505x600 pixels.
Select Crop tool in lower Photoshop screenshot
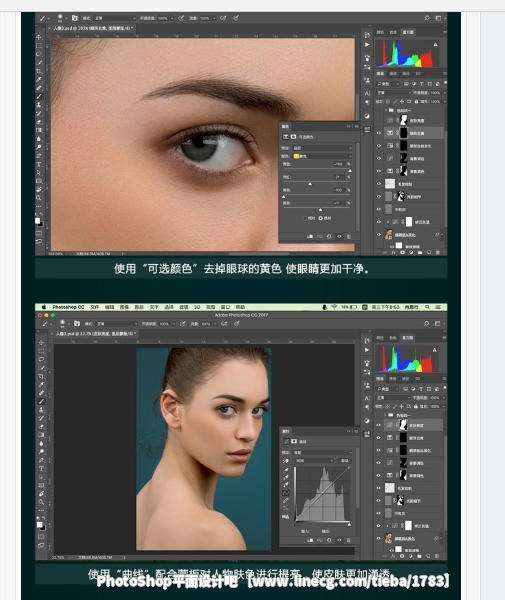pyautogui.click(x=41, y=377)
